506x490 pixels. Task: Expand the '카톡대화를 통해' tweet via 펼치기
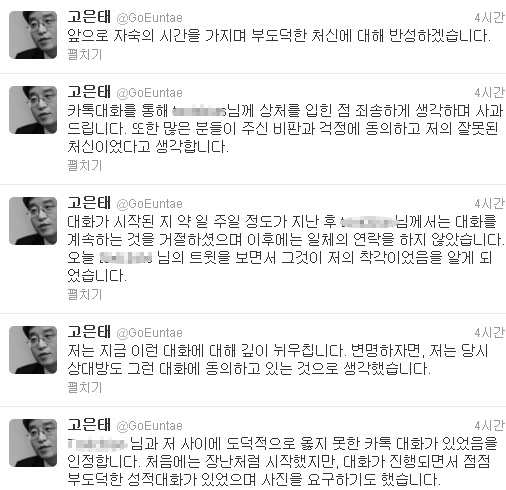click(85, 166)
